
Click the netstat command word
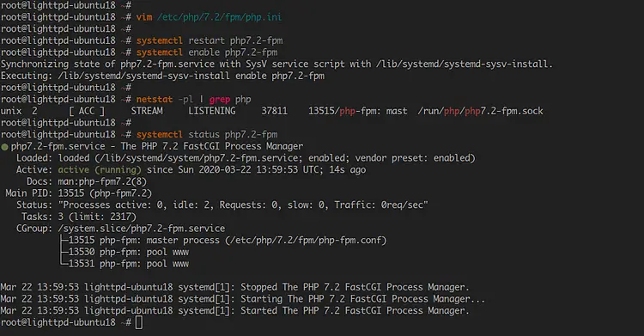(155, 100)
